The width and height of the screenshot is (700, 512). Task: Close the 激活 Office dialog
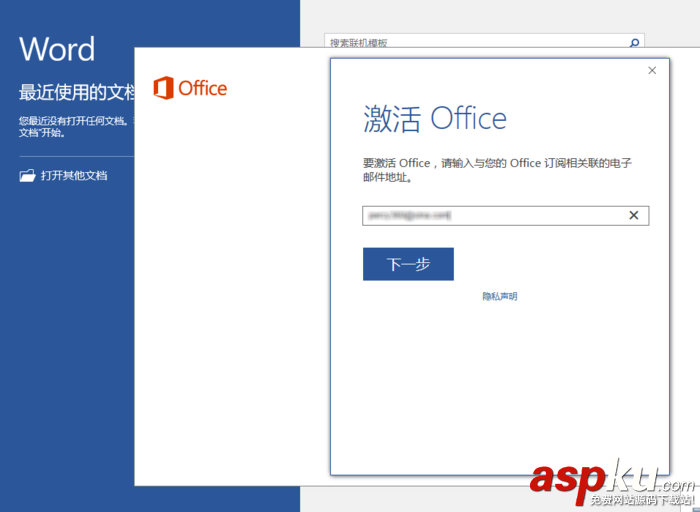tap(652, 71)
